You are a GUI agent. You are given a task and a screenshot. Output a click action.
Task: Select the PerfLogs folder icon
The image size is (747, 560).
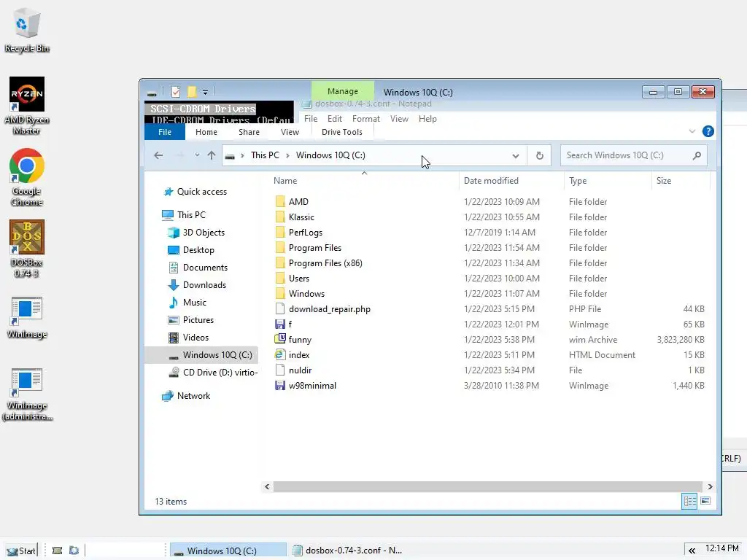280,232
